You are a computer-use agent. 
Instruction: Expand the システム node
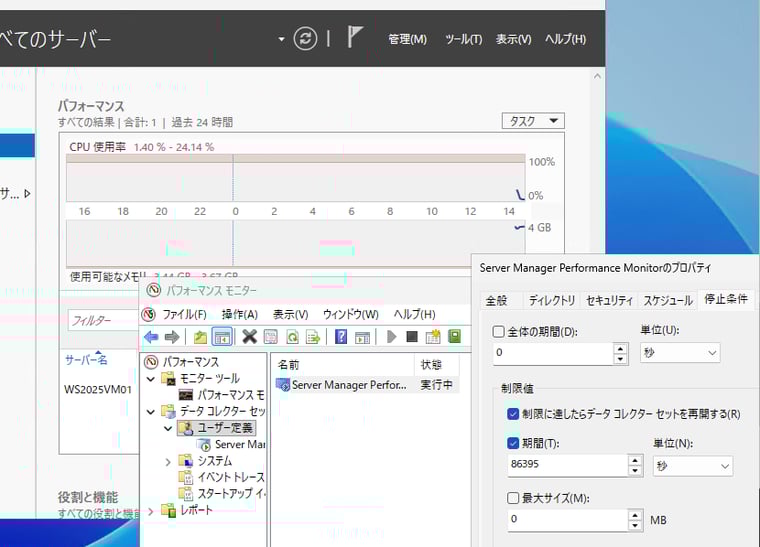click(168, 462)
